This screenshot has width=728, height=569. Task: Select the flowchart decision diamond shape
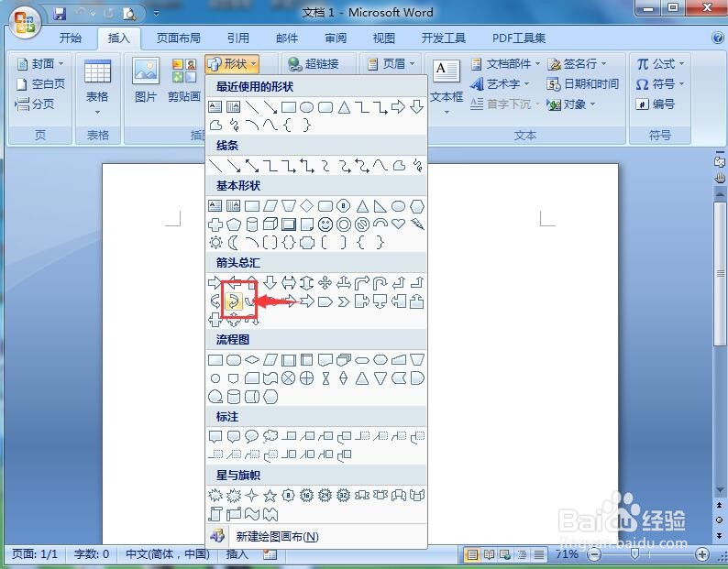point(251,360)
